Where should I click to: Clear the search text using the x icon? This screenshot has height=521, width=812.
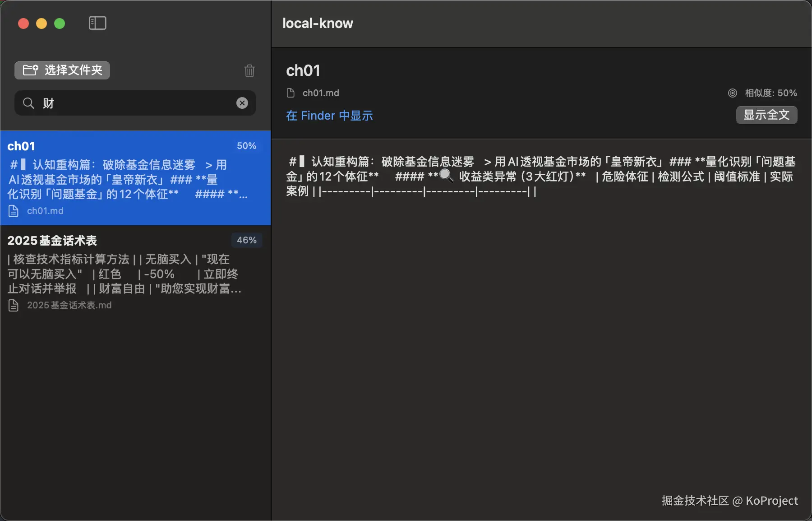coord(242,103)
